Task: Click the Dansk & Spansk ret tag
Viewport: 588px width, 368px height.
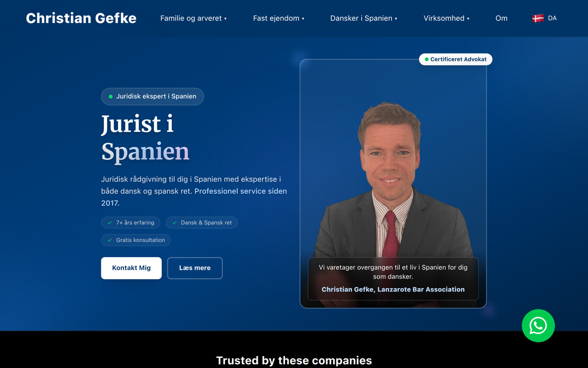Action: click(202, 223)
